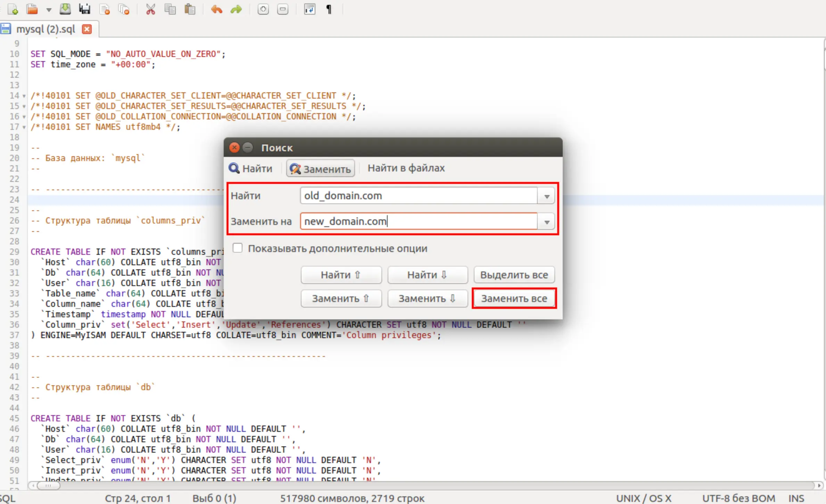
Task: Click line 42 Структура таблицы `db` comment
Action: coord(93,387)
